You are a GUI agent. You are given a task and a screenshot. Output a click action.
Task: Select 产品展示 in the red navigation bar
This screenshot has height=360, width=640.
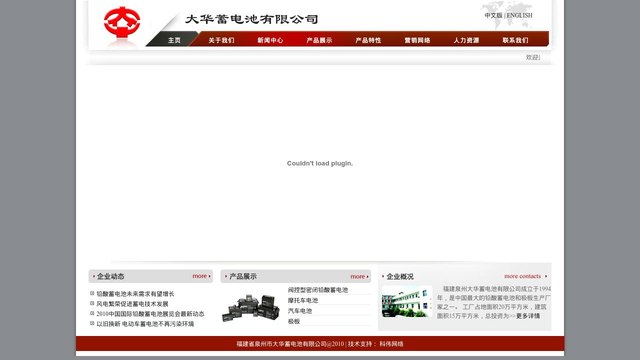point(319,40)
